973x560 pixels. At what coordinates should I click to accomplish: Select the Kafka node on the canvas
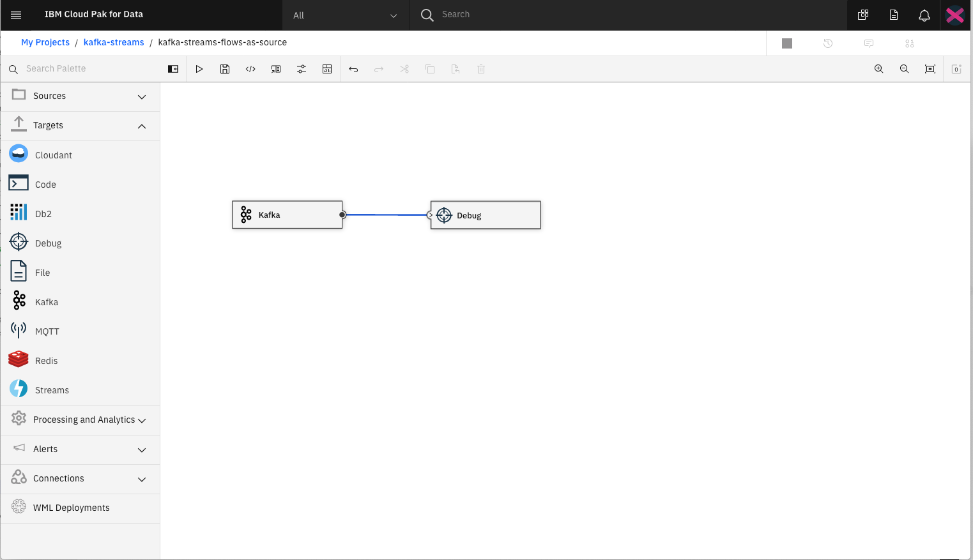click(287, 215)
